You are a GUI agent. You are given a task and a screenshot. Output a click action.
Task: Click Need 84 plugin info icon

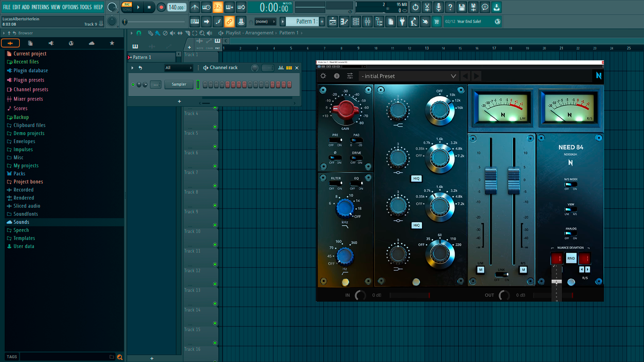click(337, 76)
